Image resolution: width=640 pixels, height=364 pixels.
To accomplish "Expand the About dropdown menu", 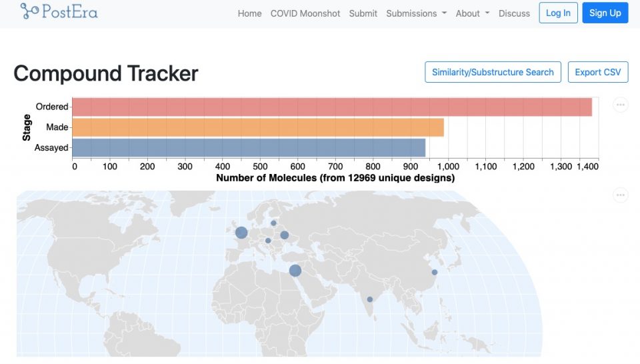I will coord(472,13).
